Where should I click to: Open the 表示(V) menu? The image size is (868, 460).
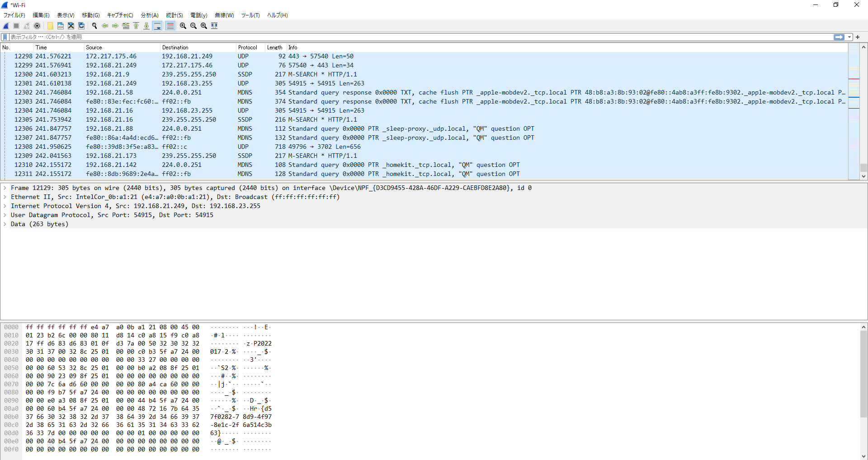[66, 15]
